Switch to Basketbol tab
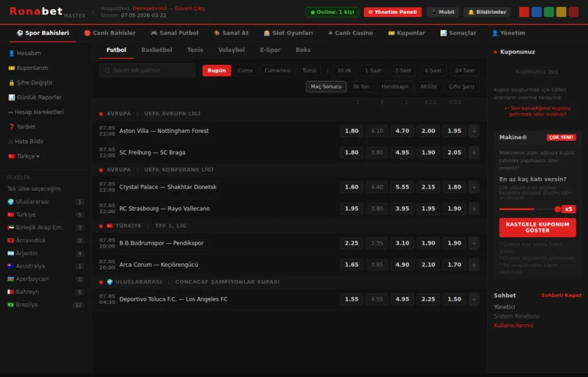The height and width of the screenshot is (377, 588). click(x=156, y=50)
